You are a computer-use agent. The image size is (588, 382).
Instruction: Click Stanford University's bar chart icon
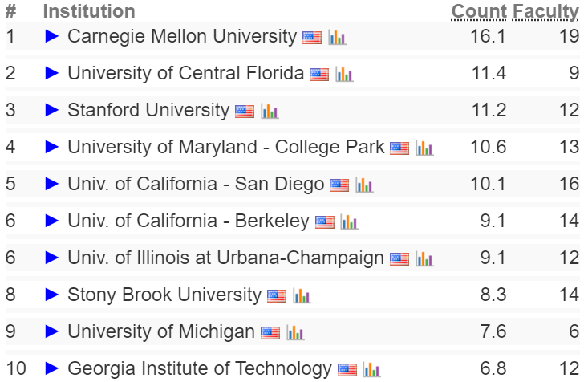(x=270, y=111)
